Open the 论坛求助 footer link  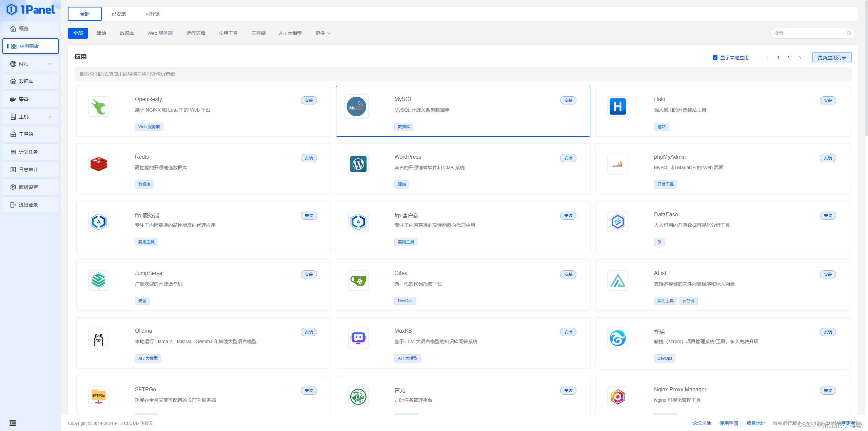tap(702, 423)
